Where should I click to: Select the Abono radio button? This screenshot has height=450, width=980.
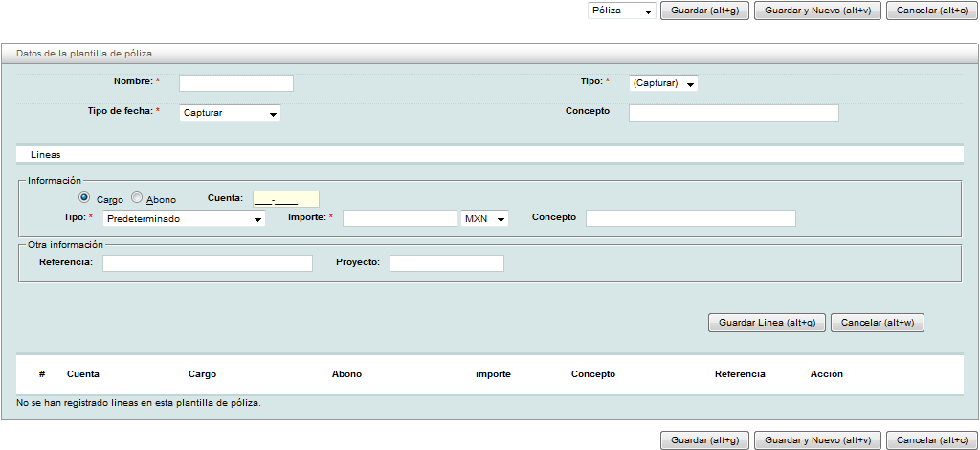(137, 198)
